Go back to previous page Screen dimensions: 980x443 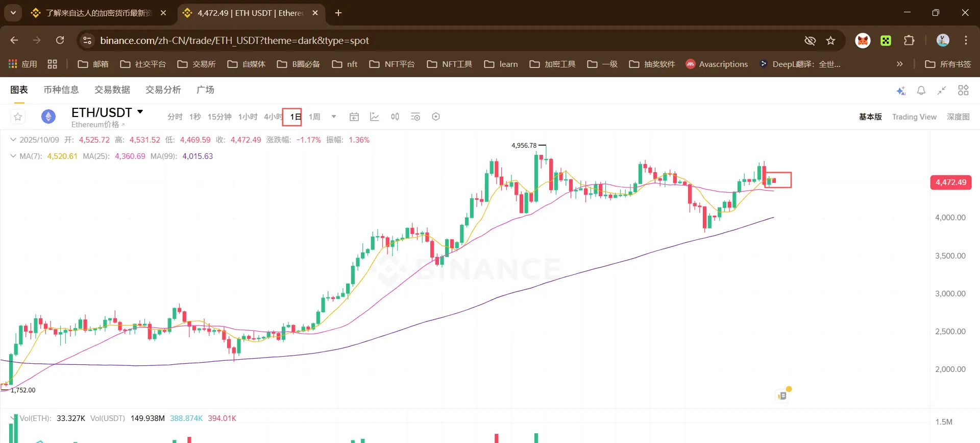14,40
